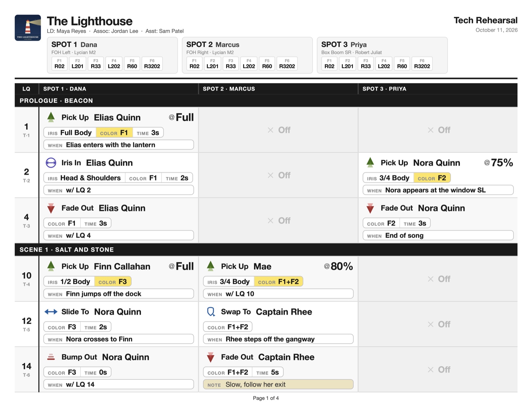This screenshot has height=411, width=532.
Task: Click Spot 1 Dana F1 R02 color frame
Action: coord(60,64)
